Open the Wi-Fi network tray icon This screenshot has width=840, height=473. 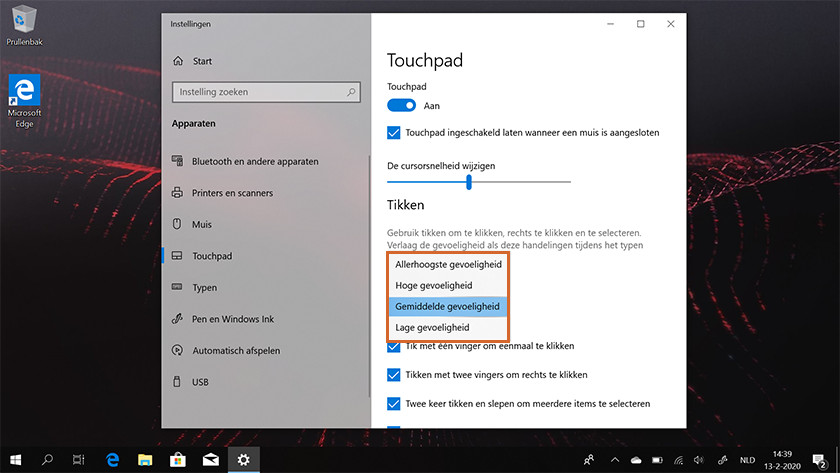679,460
